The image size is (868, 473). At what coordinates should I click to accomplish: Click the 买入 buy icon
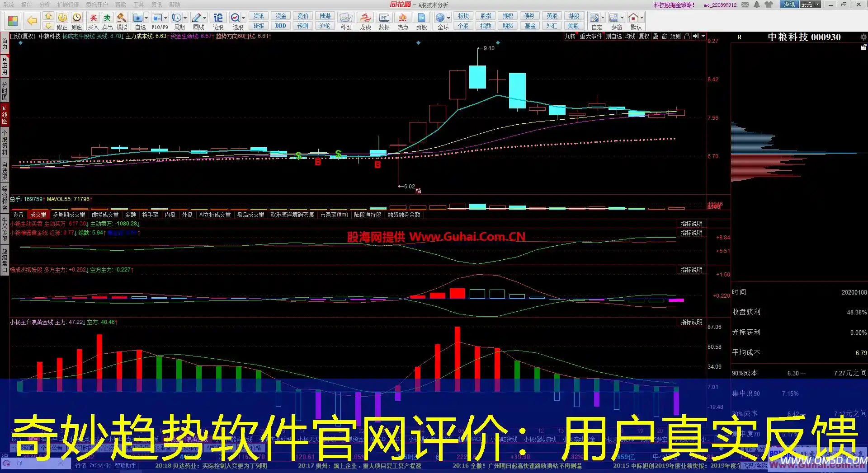click(x=93, y=21)
